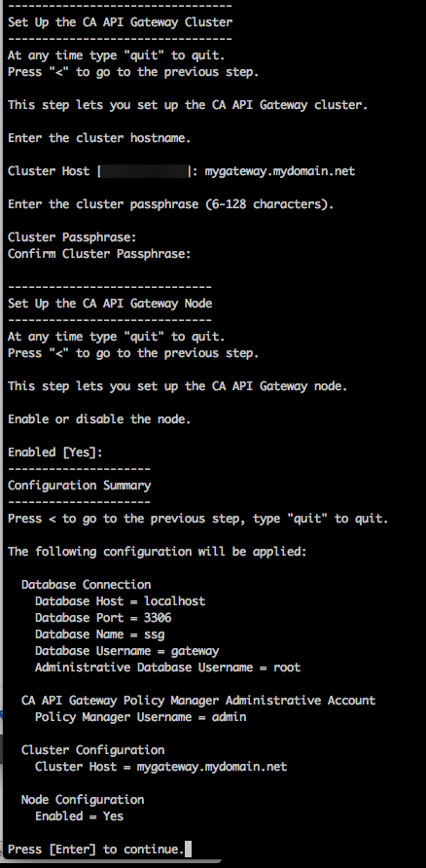Screen dimensions: 426x868
Task: Click the Node Configuration section heading
Action: tap(83, 800)
